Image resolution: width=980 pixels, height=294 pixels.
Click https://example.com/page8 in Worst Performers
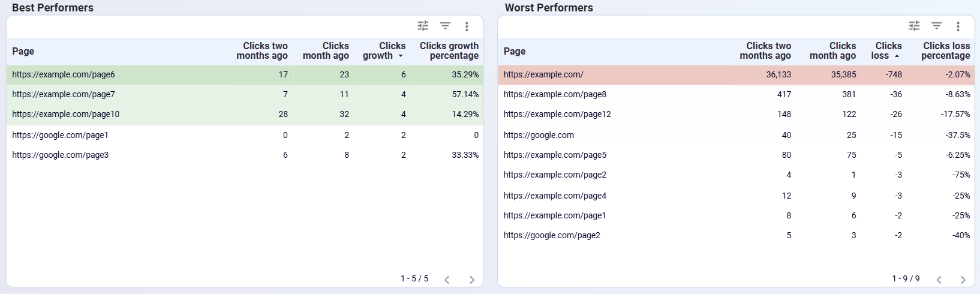point(555,95)
